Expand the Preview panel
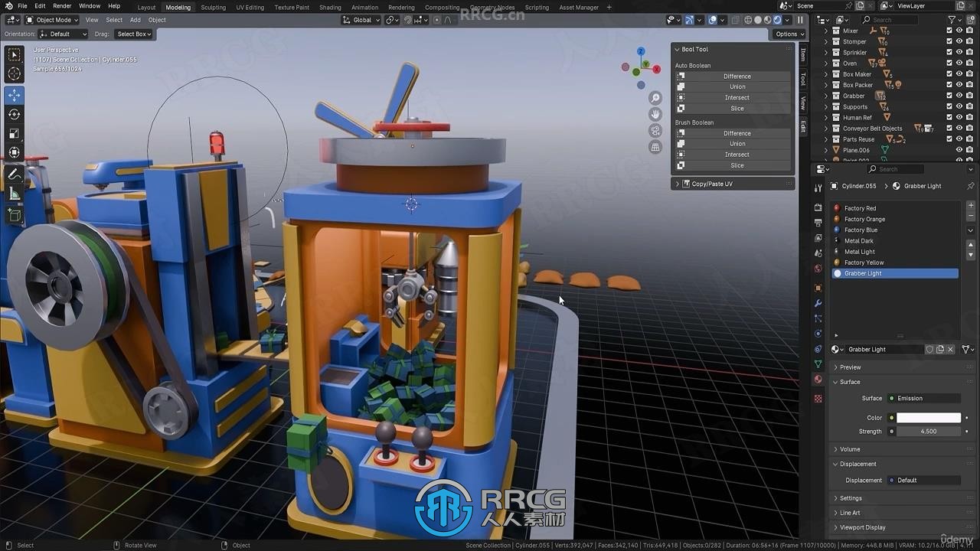The height and width of the screenshot is (551, 980). 850,367
